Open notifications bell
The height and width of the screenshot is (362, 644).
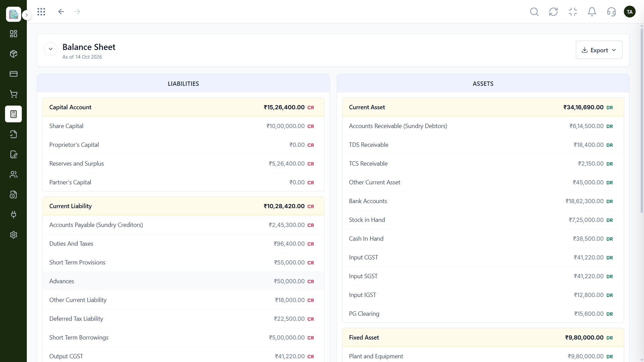click(592, 12)
